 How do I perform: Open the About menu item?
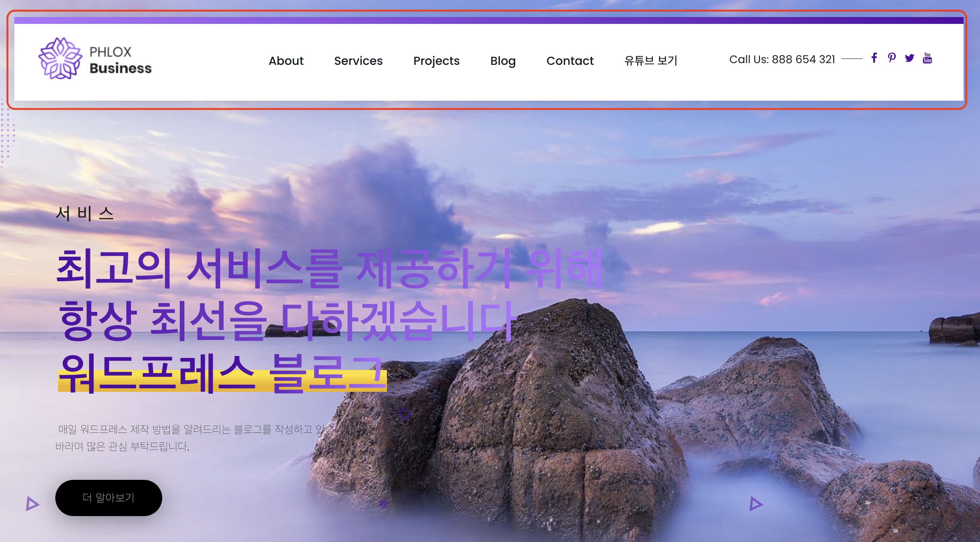(x=286, y=61)
